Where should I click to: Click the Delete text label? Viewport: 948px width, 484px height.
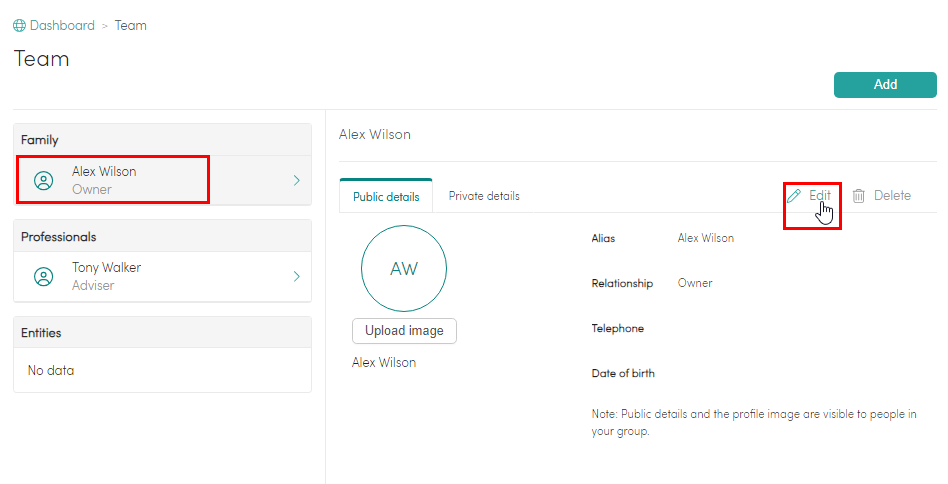(892, 196)
